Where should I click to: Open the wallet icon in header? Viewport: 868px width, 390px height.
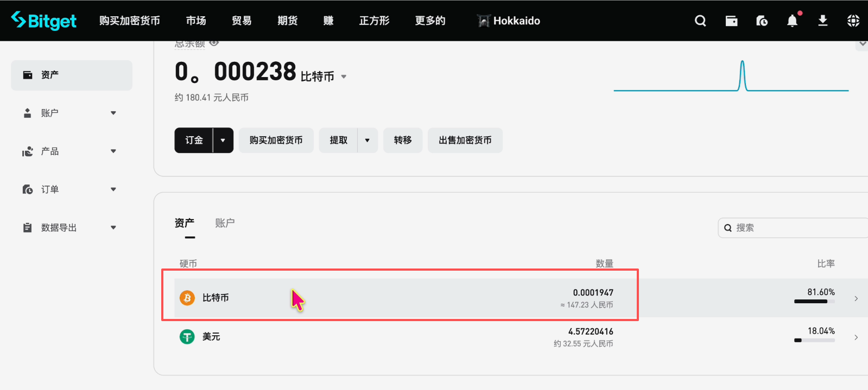[731, 21]
